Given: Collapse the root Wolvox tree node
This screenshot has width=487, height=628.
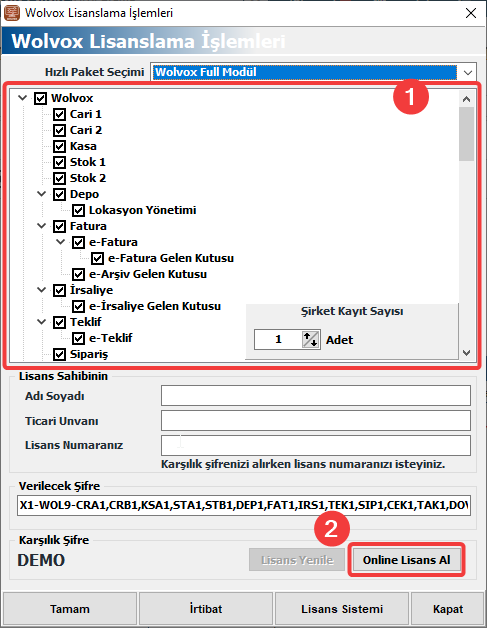Looking at the screenshot, I should pyautogui.click(x=23, y=98).
